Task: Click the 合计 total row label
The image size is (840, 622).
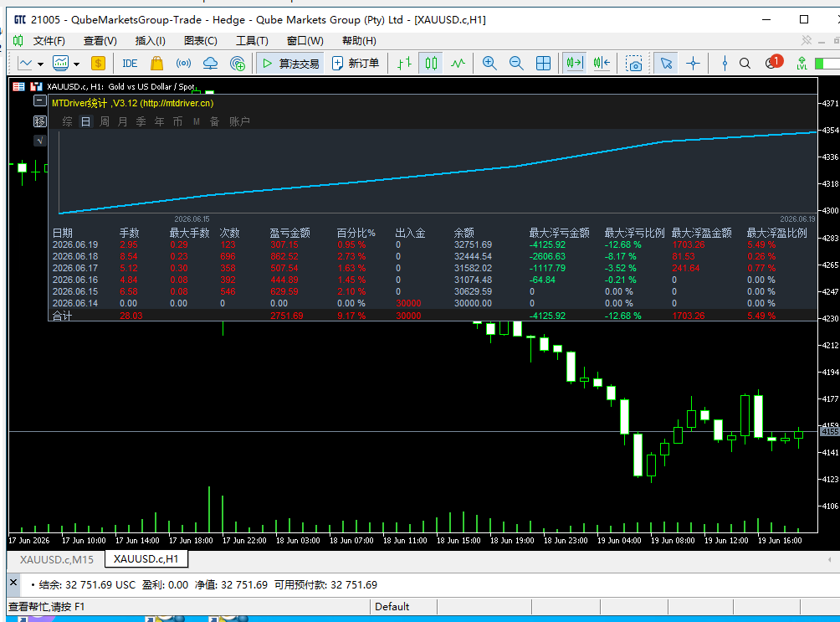Action: (62, 316)
